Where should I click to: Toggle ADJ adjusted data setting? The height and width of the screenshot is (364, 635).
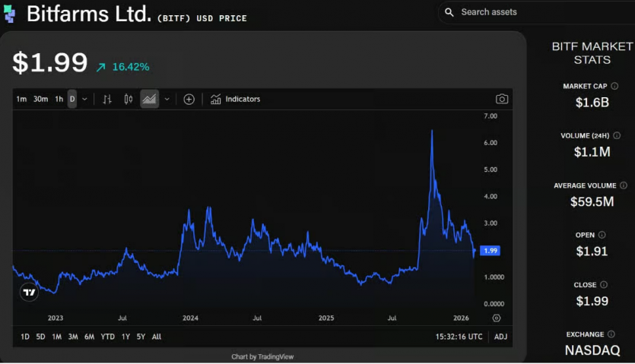[500, 337]
